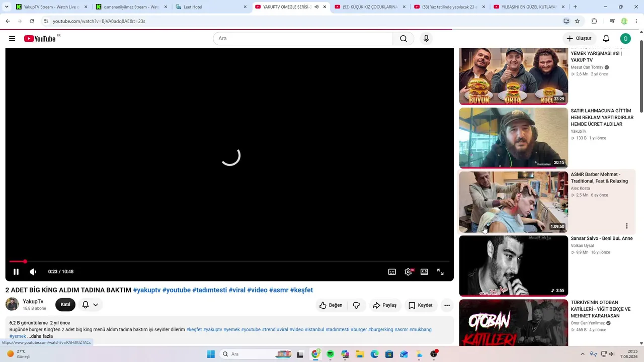Open the YakupTv channel avatar
This screenshot has height=362, width=644.
tap(12, 304)
